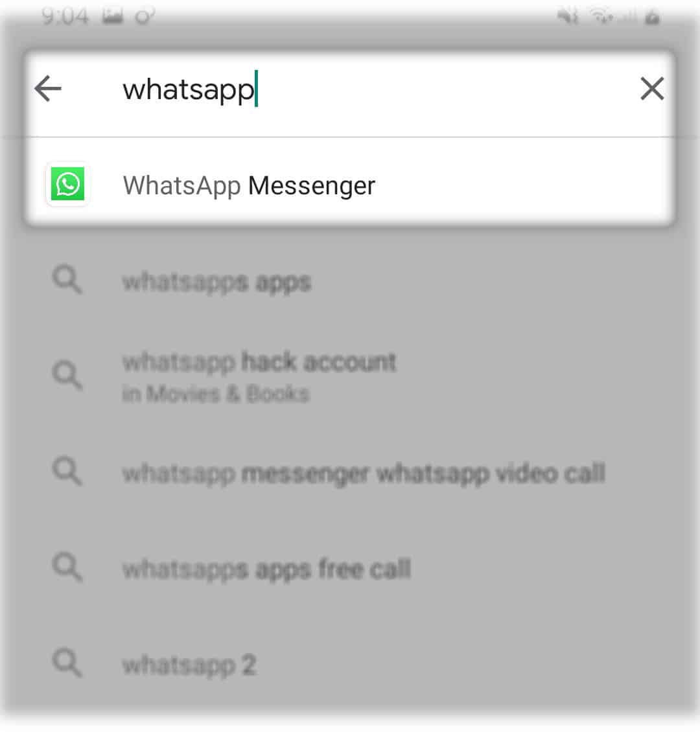This screenshot has width=700, height=732.
Task: Tap the back arrow in search bar
Action: (47, 89)
